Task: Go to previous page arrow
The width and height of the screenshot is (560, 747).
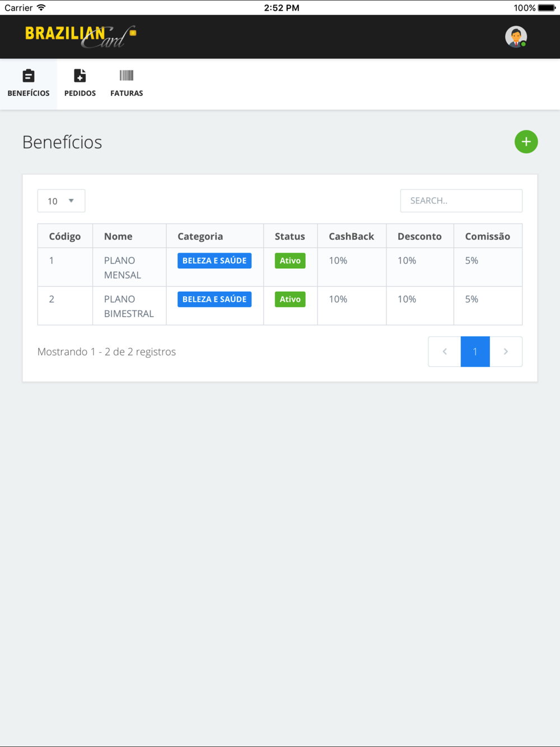Action: click(445, 352)
